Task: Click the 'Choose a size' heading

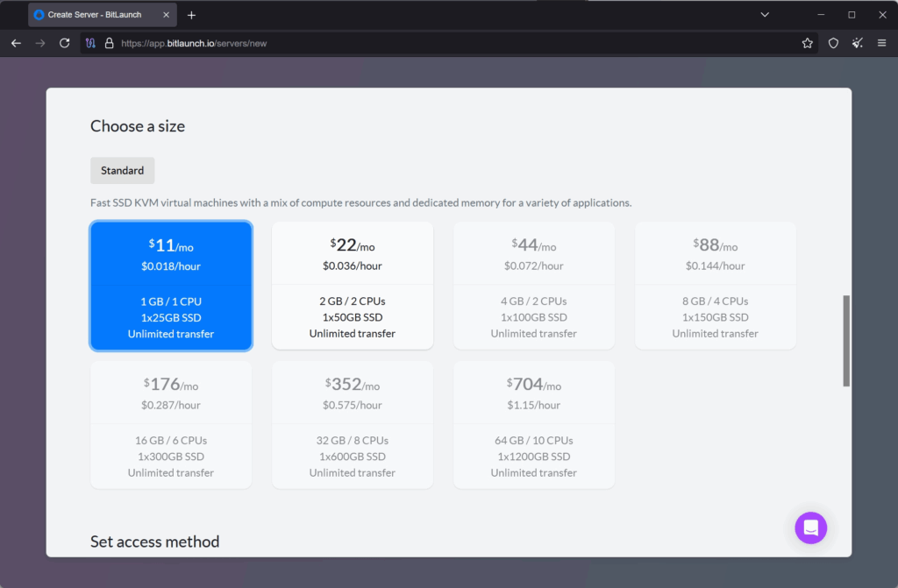Action: 138,126
